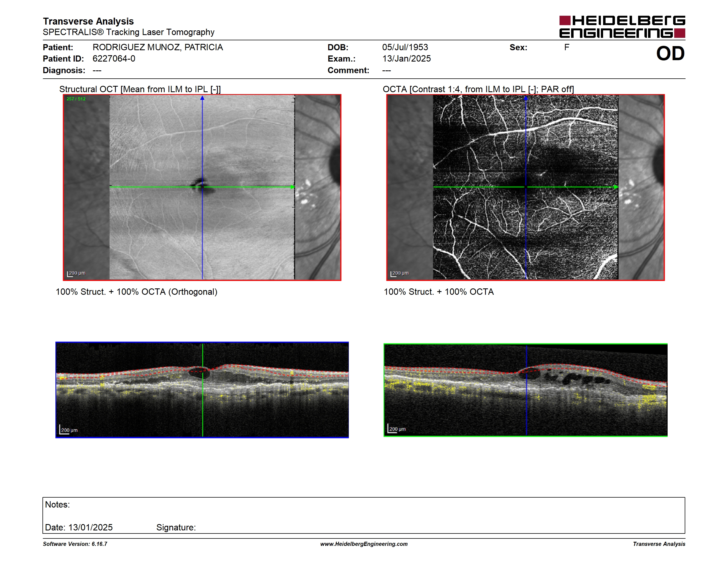728x563 pixels.
Task: Open www.HeidelbergEngineering.com link
Action: click(364, 544)
